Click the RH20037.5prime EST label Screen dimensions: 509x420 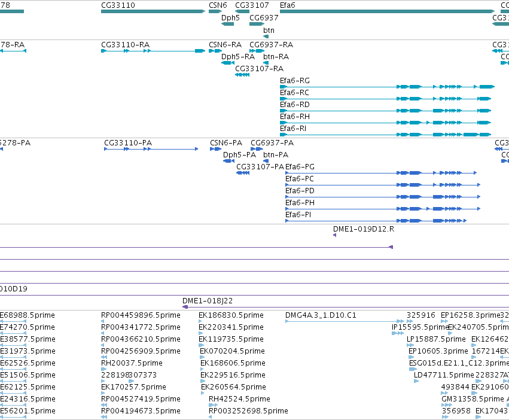pyautogui.click(x=132, y=363)
